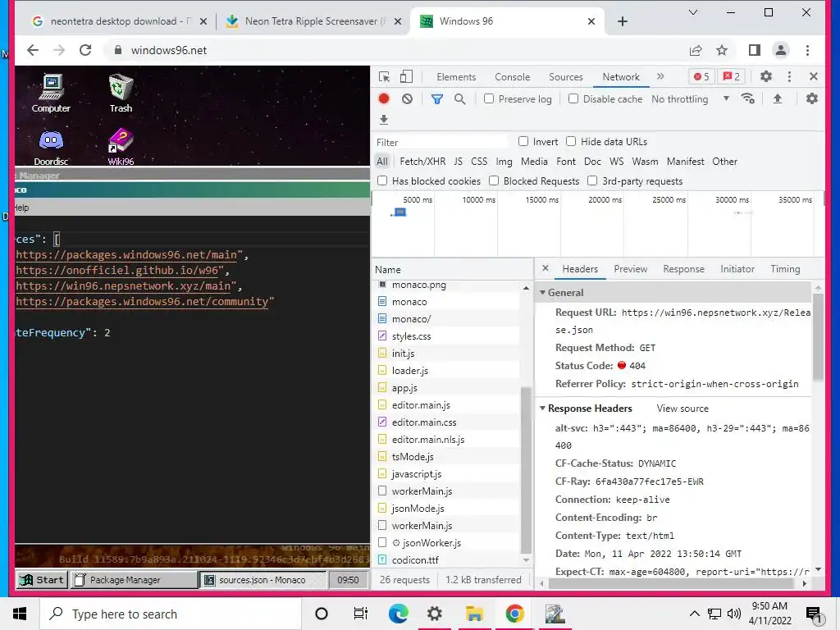The height and width of the screenshot is (630, 840).
Task: Open the Windows 96 Start button
Action: coord(42,580)
